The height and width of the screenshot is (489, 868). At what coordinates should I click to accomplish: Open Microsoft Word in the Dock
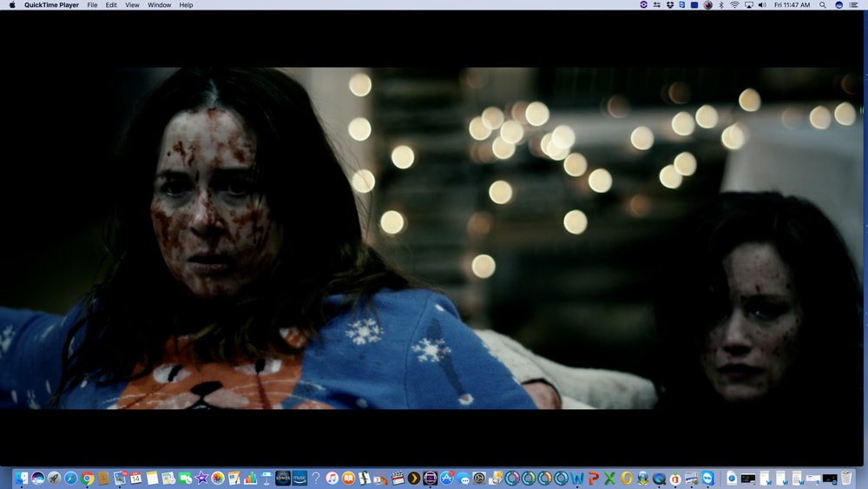(577, 478)
